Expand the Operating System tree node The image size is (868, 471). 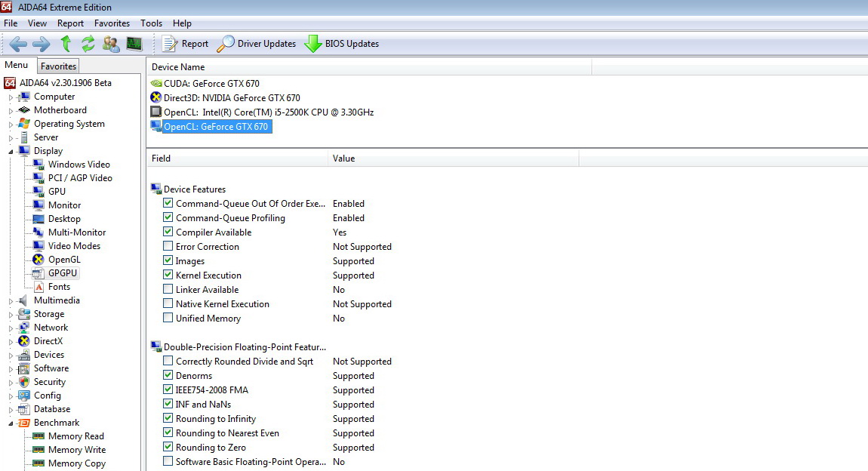coord(11,124)
